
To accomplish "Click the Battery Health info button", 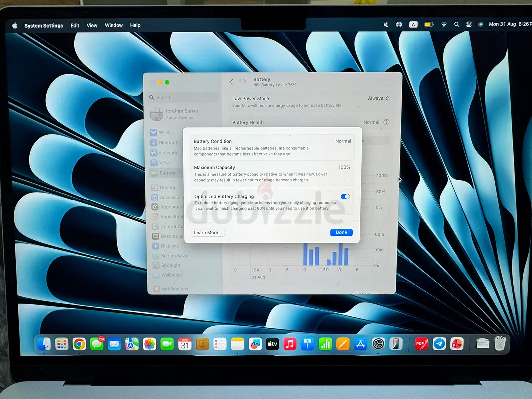I will point(386,122).
